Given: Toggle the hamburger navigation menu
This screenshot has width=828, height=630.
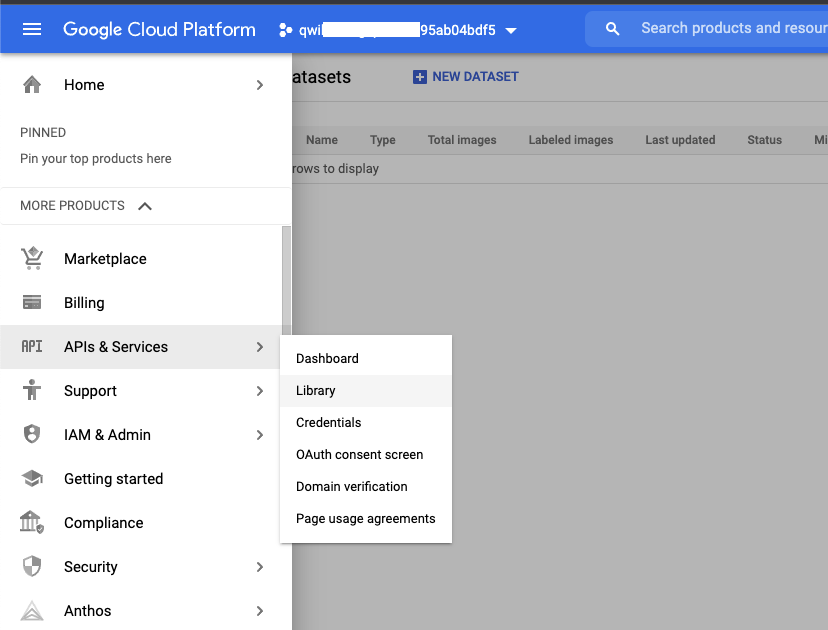Looking at the screenshot, I should [x=32, y=30].
